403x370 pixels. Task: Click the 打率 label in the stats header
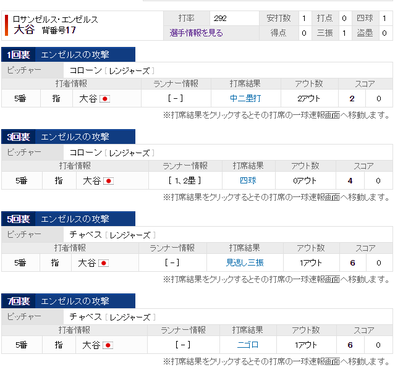coord(186,18)
